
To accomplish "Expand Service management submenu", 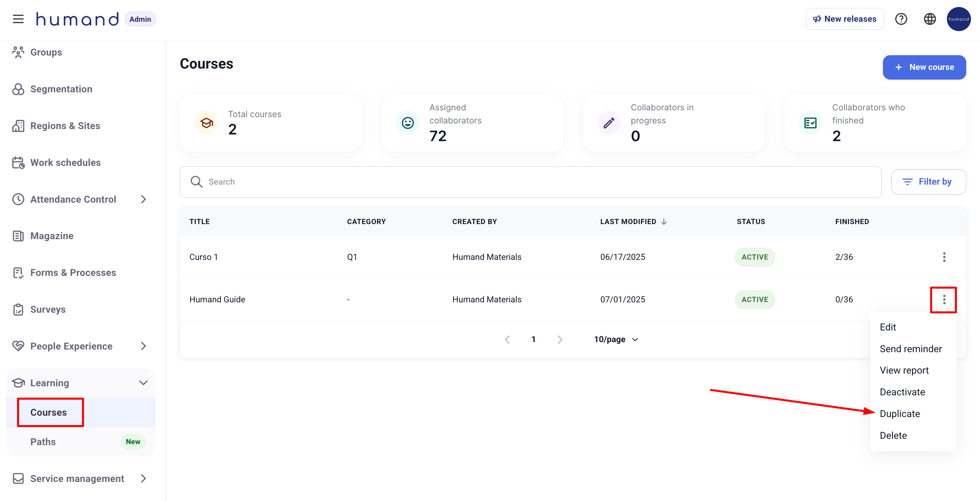I will (143, 479).
